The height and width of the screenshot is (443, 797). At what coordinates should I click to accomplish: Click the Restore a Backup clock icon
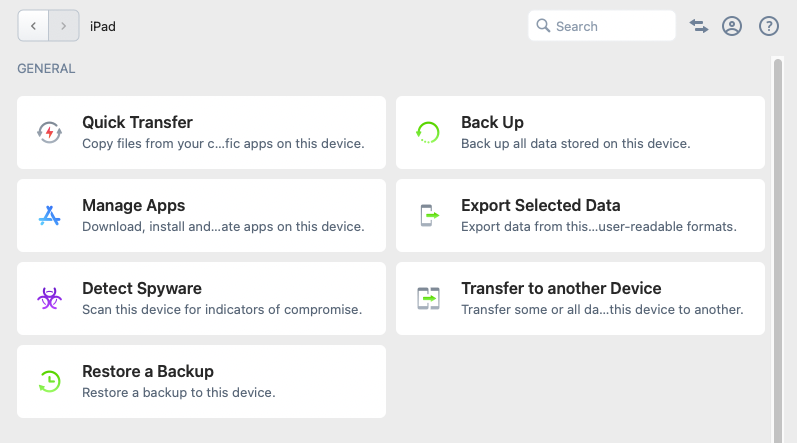[49, 382]
